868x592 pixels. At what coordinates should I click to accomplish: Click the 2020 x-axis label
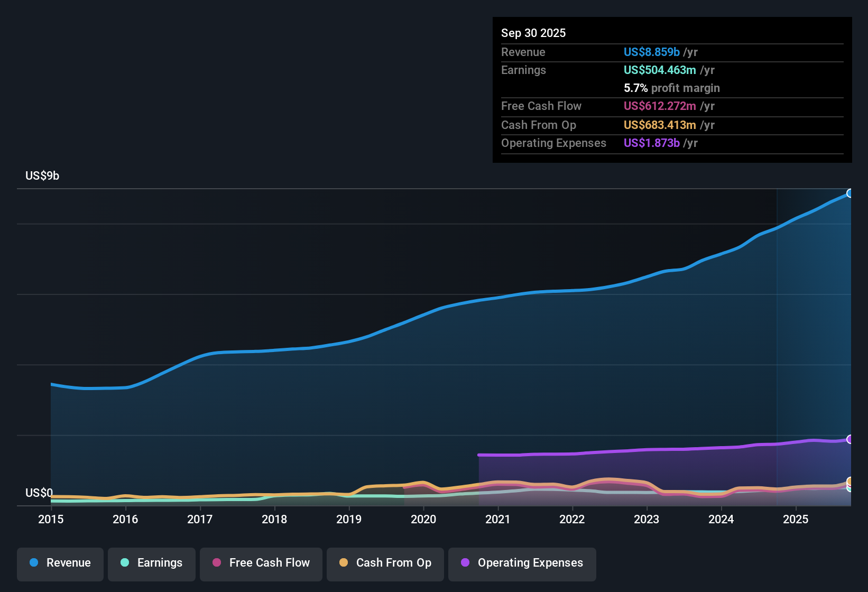(423, 520)
